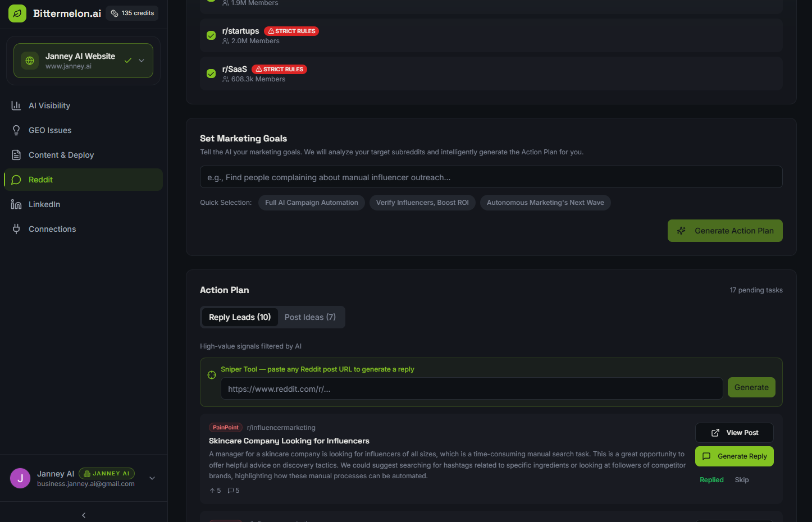Collapse the sidebar with bottom chevron
This screenshot has width=812, height=522.
84,515
